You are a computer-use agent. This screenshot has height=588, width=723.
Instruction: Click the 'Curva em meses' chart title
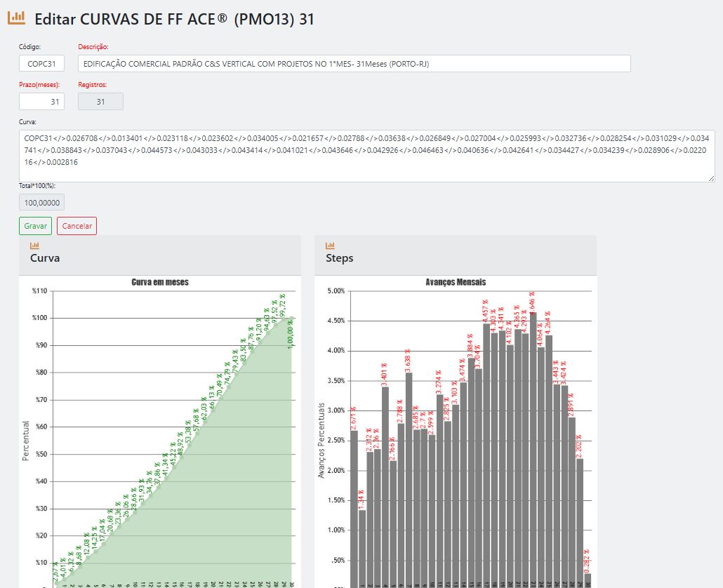(160, 282)
